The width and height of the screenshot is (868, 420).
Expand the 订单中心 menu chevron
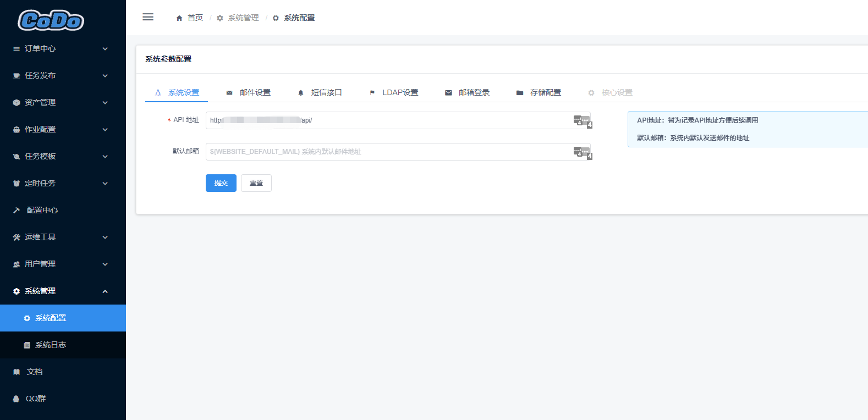click(105, 49)
